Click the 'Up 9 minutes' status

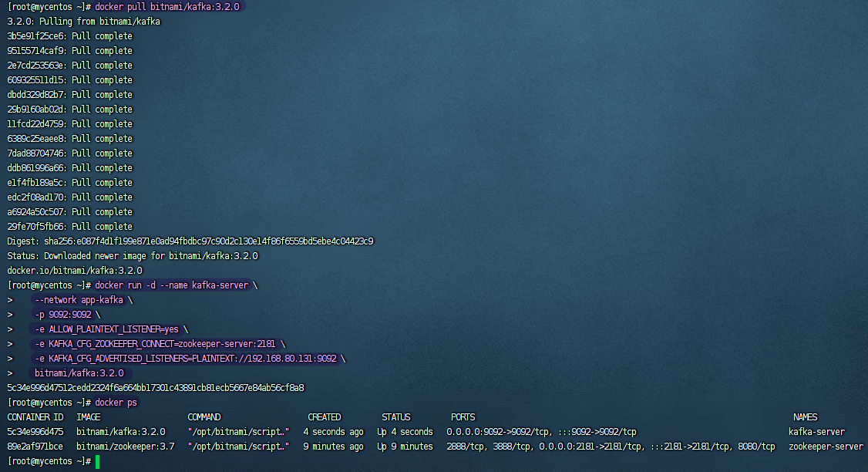[x=405, y=447]
